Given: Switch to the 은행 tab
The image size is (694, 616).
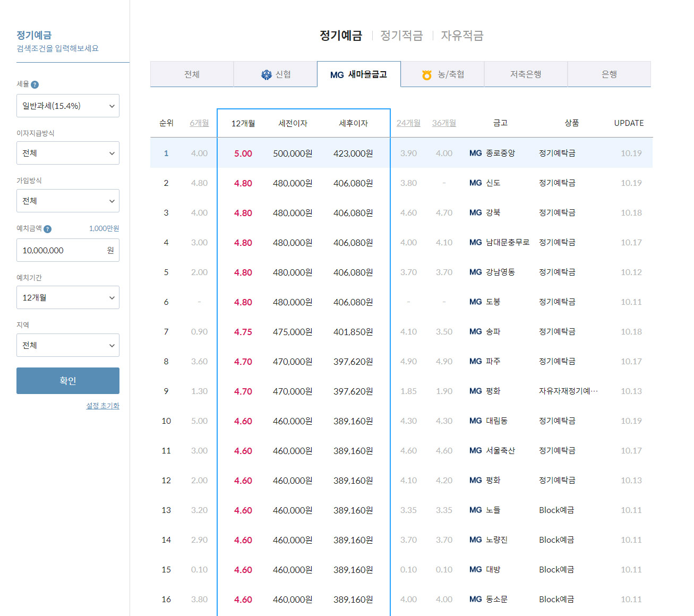Looking at the screenshot, I should pos(609,74).
